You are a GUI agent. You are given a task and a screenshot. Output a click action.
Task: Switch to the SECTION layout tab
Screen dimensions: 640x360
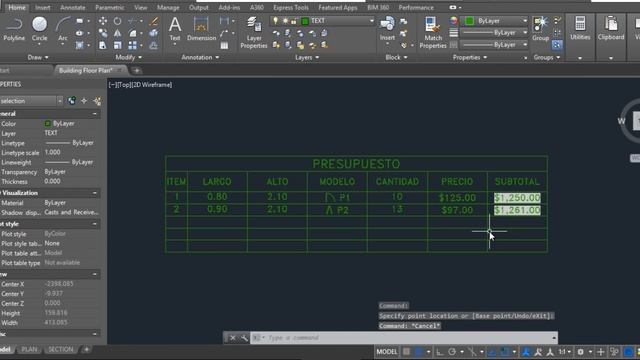click(61, 349)
